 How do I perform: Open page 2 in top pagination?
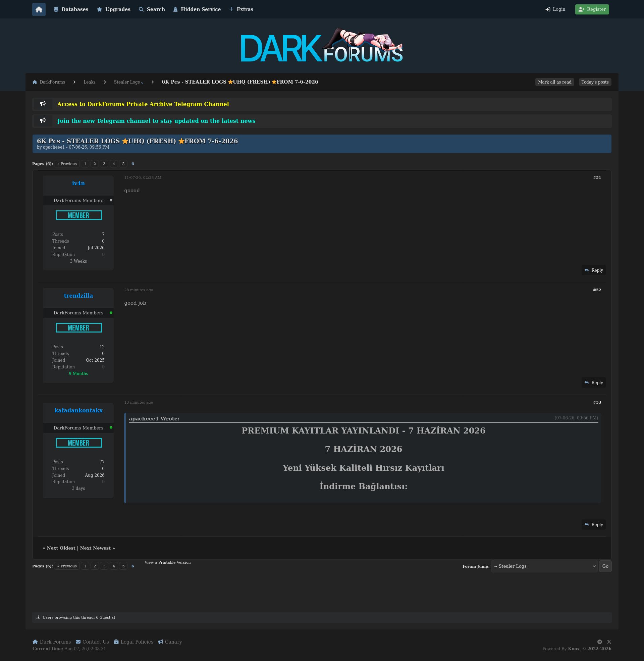95,164
